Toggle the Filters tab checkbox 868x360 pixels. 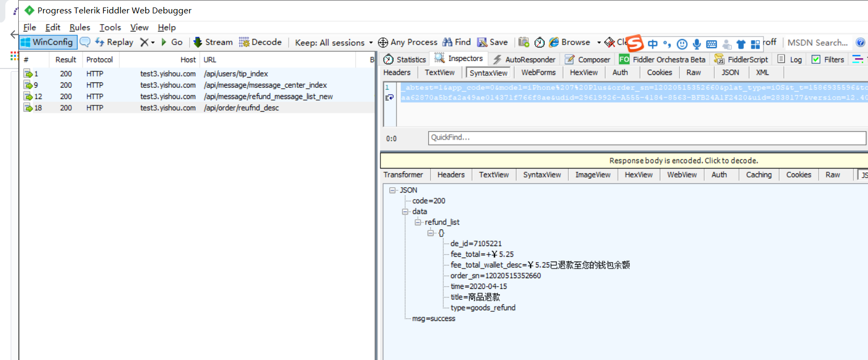pos(816,59)
